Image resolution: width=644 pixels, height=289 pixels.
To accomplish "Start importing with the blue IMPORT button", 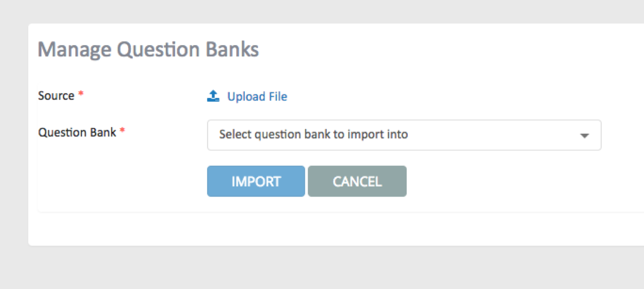I will (256, 181).
